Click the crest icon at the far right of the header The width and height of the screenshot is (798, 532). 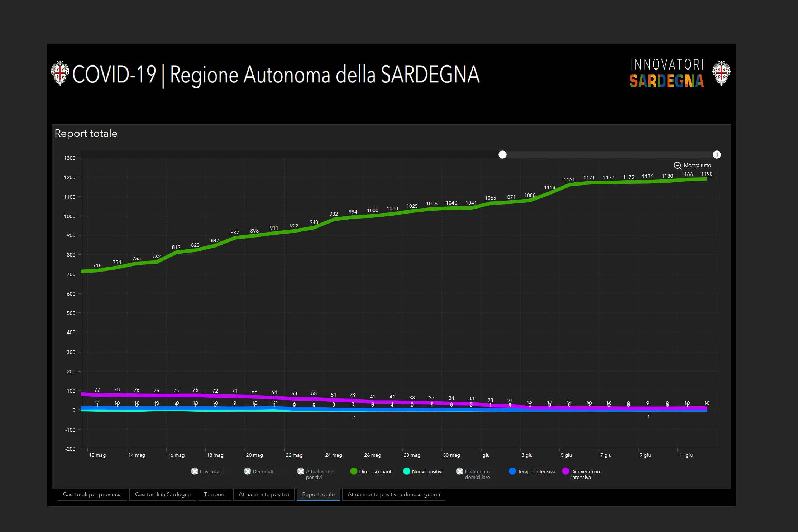[721, 73]
